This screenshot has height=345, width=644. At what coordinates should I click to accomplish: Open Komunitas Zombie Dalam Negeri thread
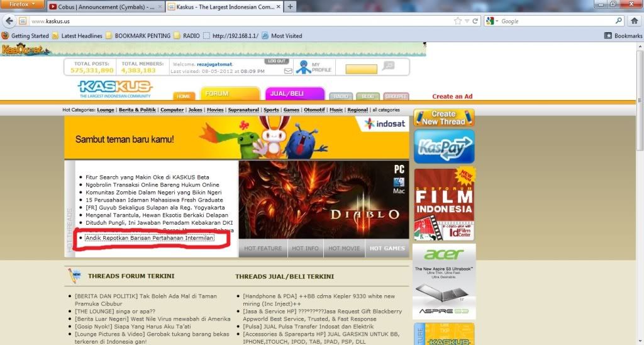(153, 193)
